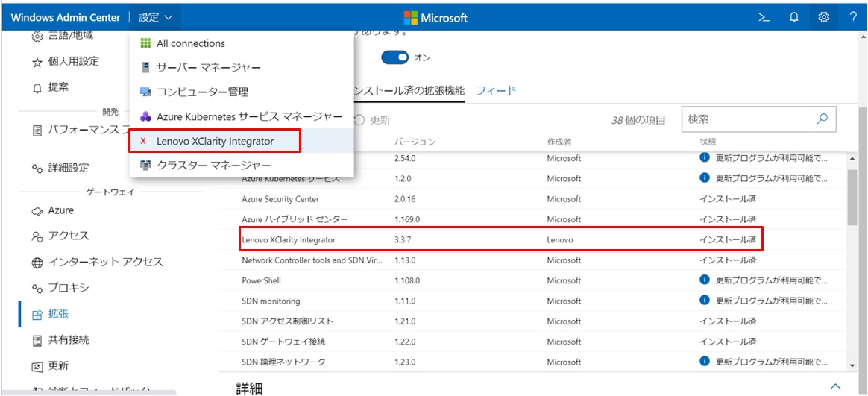Open PowerShell console icon in header
Viewport: 868px width, 396px height.
(764, 17)
